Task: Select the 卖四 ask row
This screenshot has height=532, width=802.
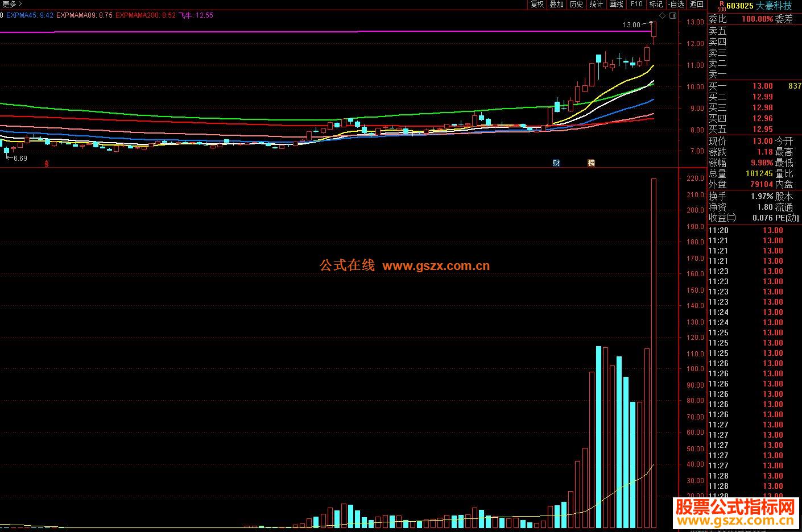Action: pyautogui.click(x=754, y=41)
